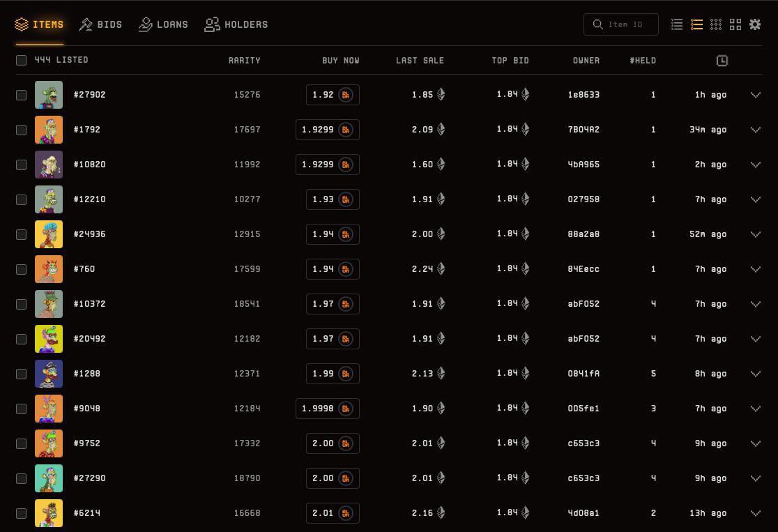Sort by #Held column header

pyautogui.click(x=643, y=61)
